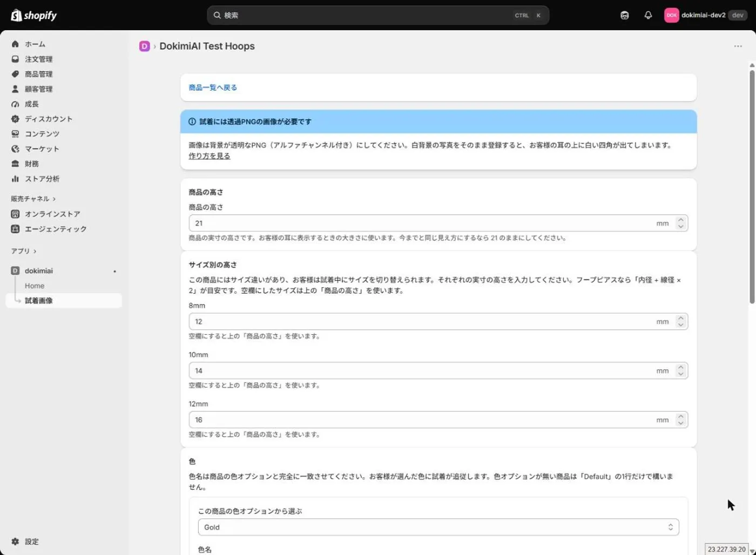Open the three-dot more actions menu

738,46
